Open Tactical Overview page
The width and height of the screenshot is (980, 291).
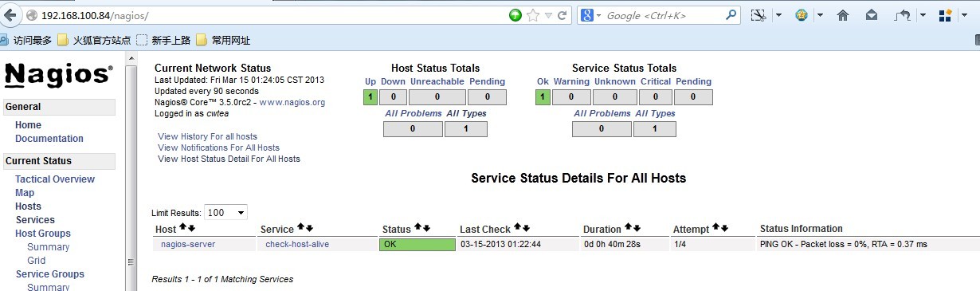click(x=55, y=179)
